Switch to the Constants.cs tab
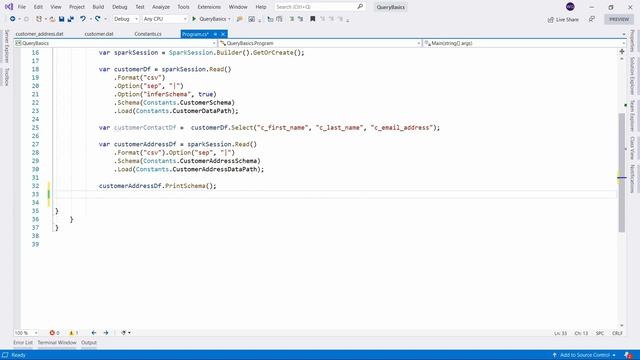640x360 pixels. 148,34
